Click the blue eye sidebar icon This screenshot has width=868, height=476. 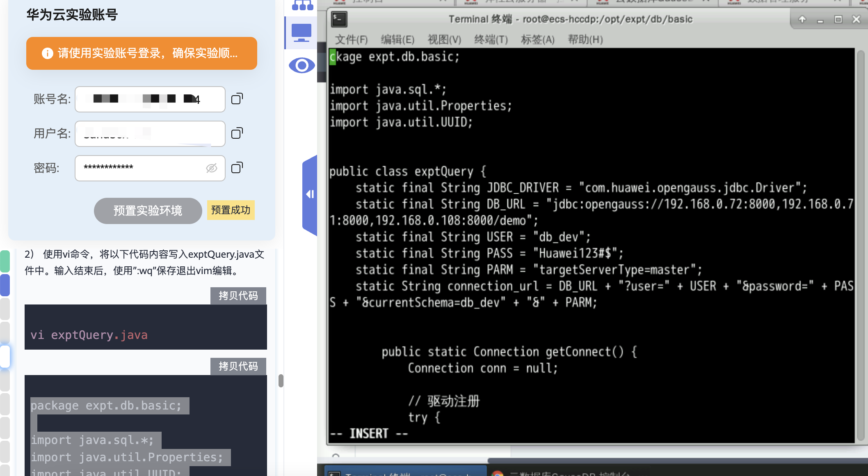[302, 66]
